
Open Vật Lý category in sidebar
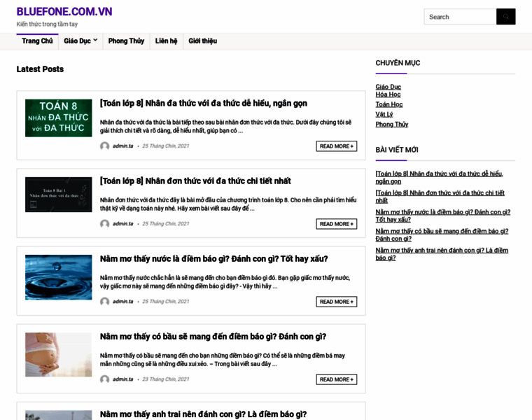pos(384,114)
